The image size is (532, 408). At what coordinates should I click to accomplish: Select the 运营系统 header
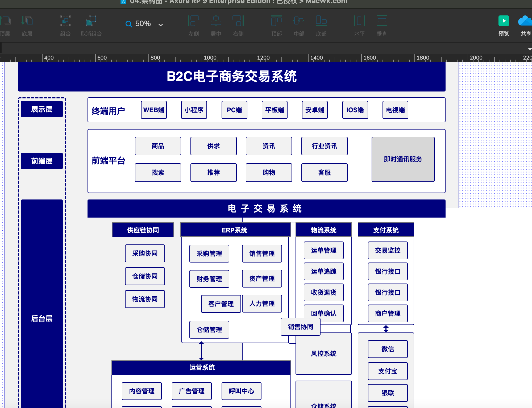201,368
